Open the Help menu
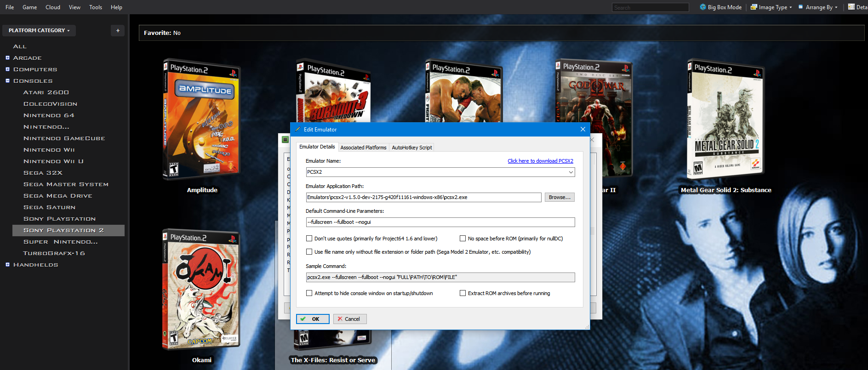 pos(117,7)
